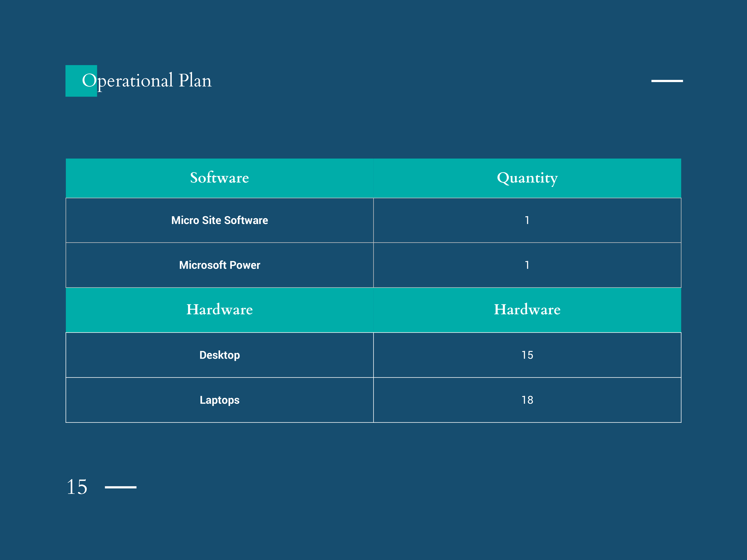Image resolution: width=747 pixels, height=560 pixels.
Task: Click the page number "15" at bottom left
Action: point(77,487)
